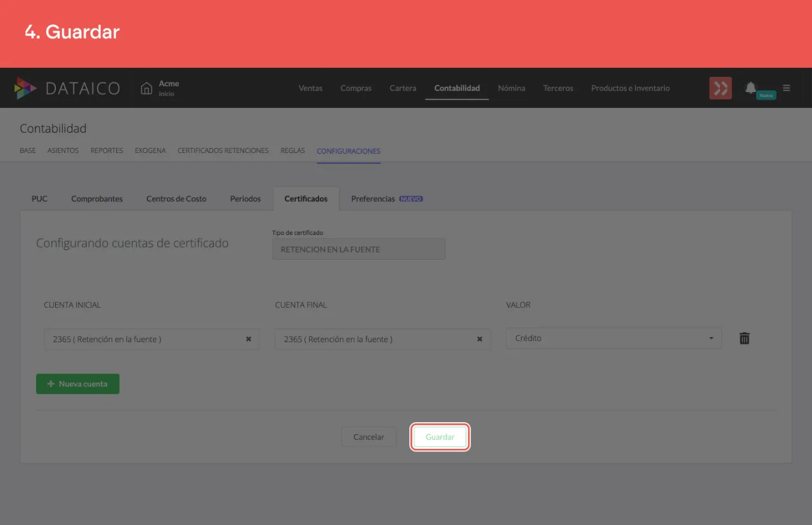
Task: Switch to the PUC tab
Action: pyautogui.click(x=39, y=199)
